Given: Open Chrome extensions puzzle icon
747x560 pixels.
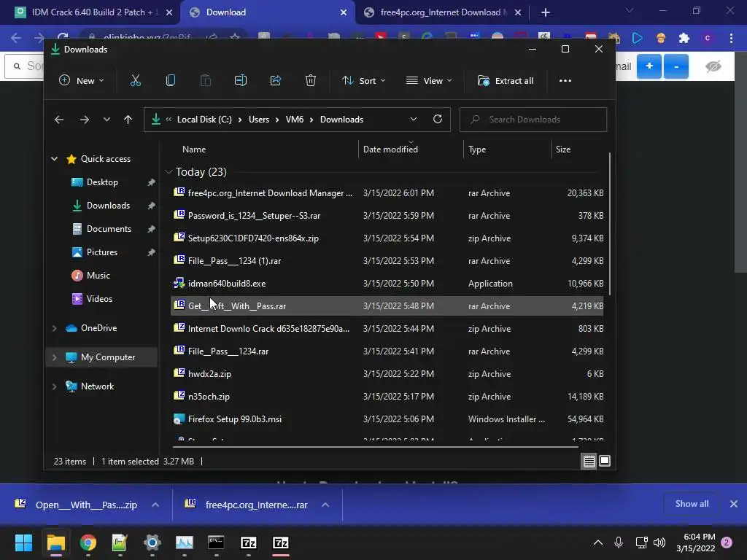Looking at the screenshot, I should tap(684, 38).
